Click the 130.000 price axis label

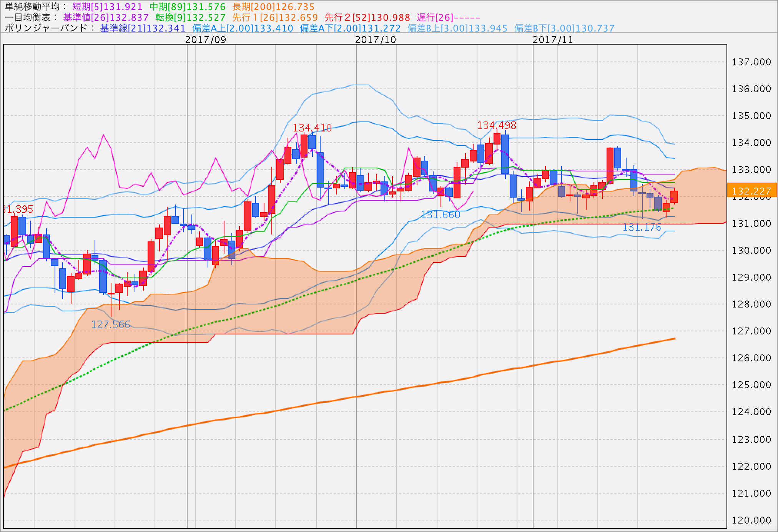[x=751, y=250]
